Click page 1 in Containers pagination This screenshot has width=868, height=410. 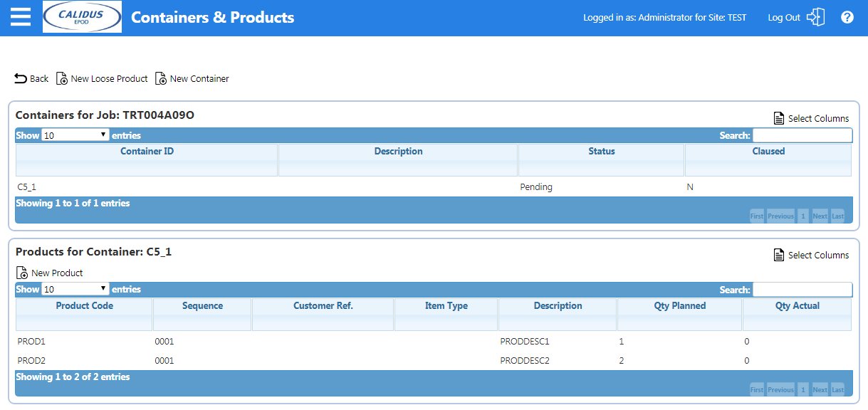coord(802,216)
